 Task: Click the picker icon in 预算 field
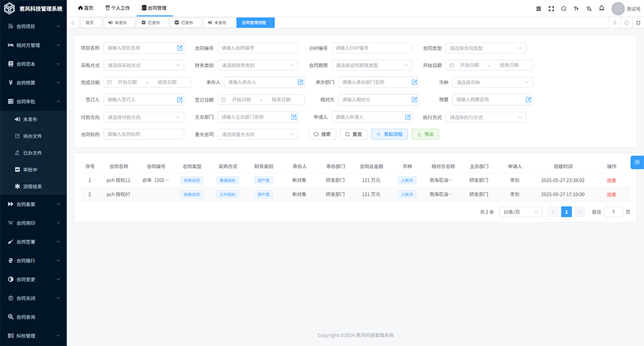pos(529,99)
